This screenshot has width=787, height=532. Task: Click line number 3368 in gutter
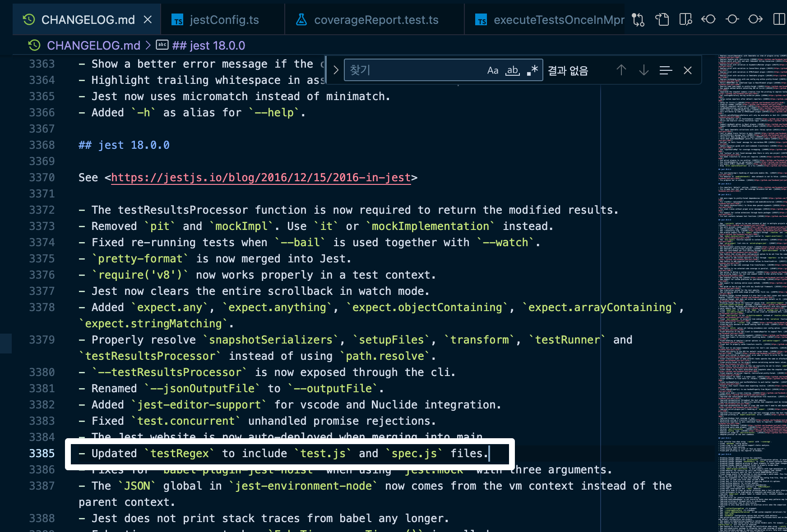(42, 145)
